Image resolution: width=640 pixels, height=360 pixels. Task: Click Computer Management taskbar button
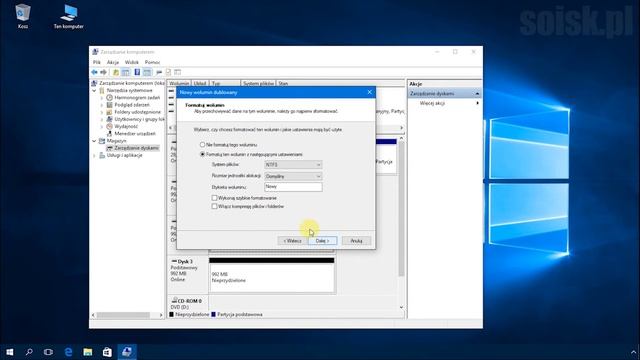pyautogui.click(x=127, y=351)
